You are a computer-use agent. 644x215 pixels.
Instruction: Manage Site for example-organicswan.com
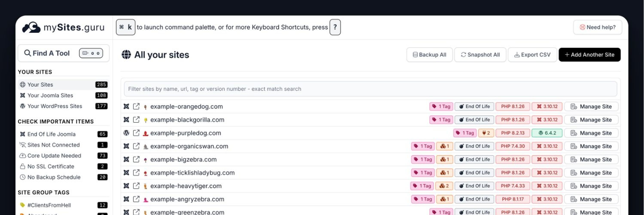(591, 146)
